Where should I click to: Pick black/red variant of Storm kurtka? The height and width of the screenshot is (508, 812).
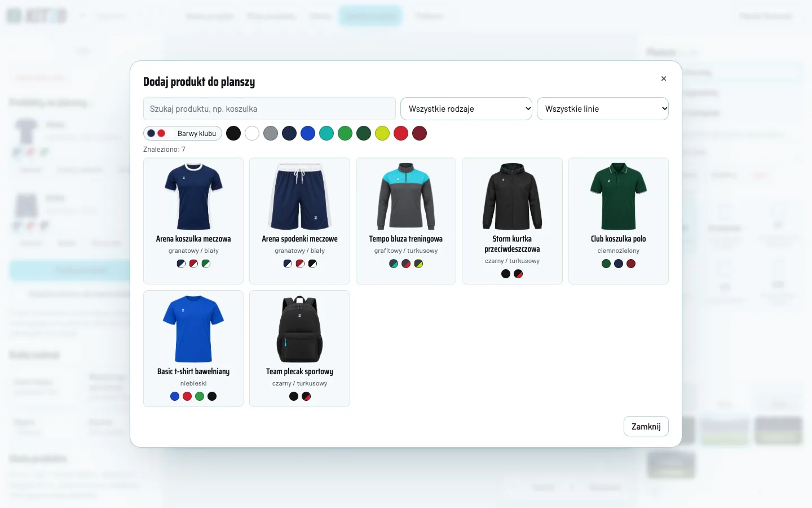click(x=518, y=274)
